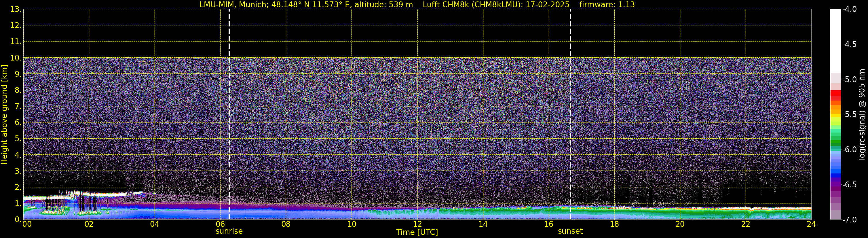Click the time axis tick label '24'
The width and height of the screenshot is (868, 238).
pos(811,224)
